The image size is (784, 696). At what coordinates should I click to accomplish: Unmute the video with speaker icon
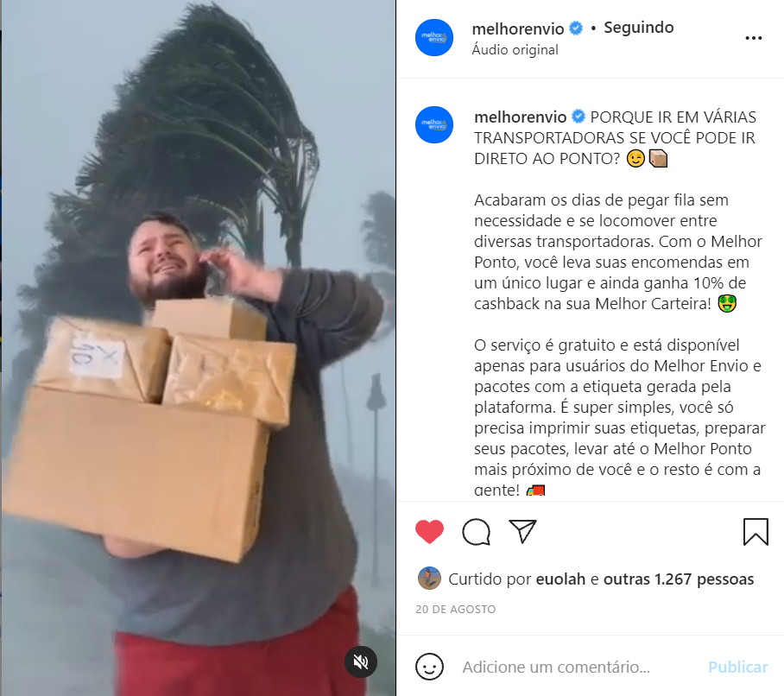coord(361,662)
